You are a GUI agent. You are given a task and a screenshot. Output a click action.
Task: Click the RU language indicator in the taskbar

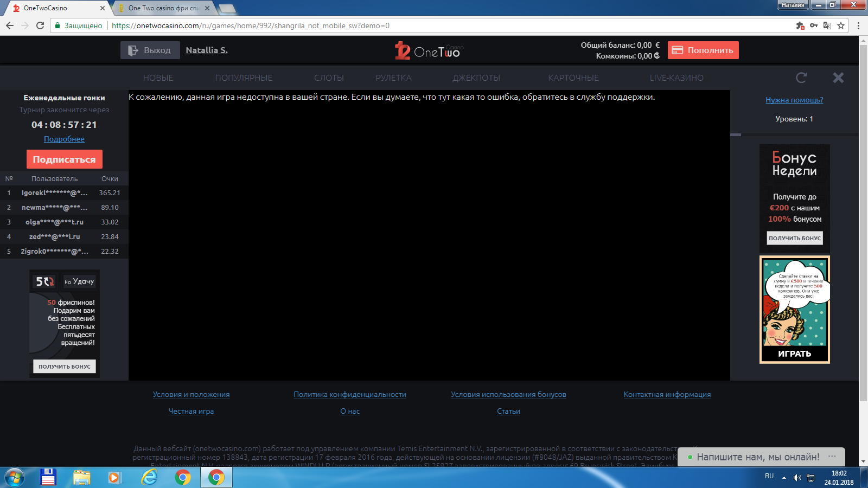769,476
